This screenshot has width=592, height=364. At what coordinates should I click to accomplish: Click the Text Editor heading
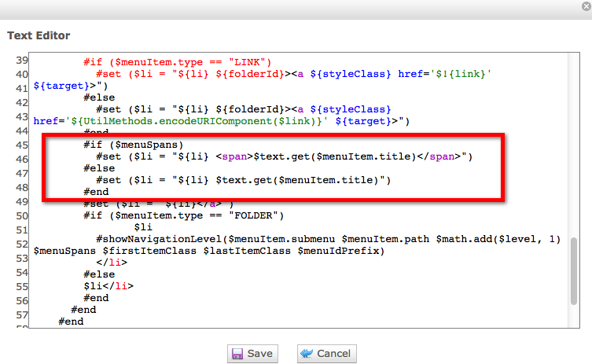pos(39,35)
